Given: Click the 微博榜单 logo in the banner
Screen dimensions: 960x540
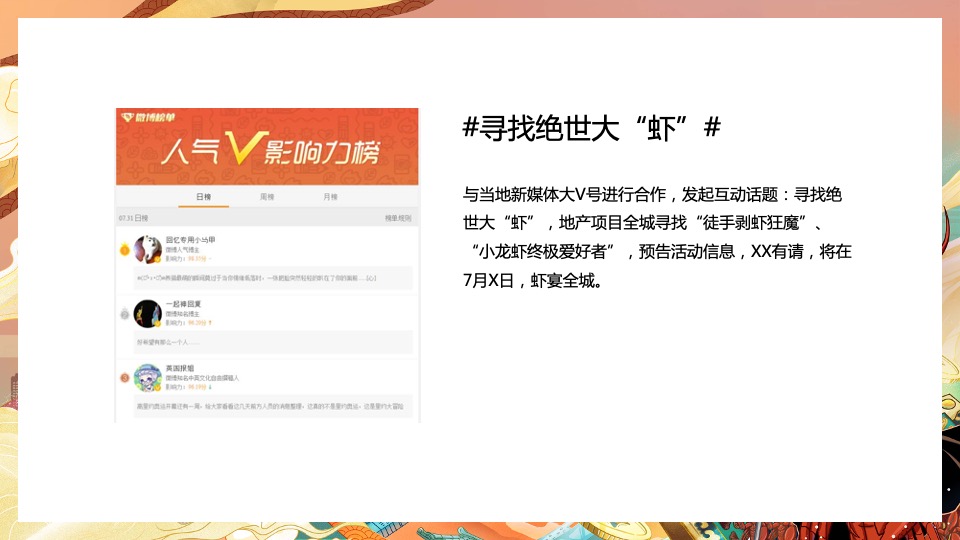Looking at the screenshot, I should pyautogui.click(x=148, y=117).
